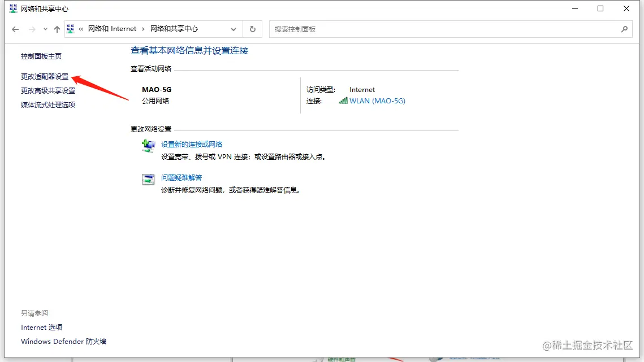Click the new connection setup icon

148,146
